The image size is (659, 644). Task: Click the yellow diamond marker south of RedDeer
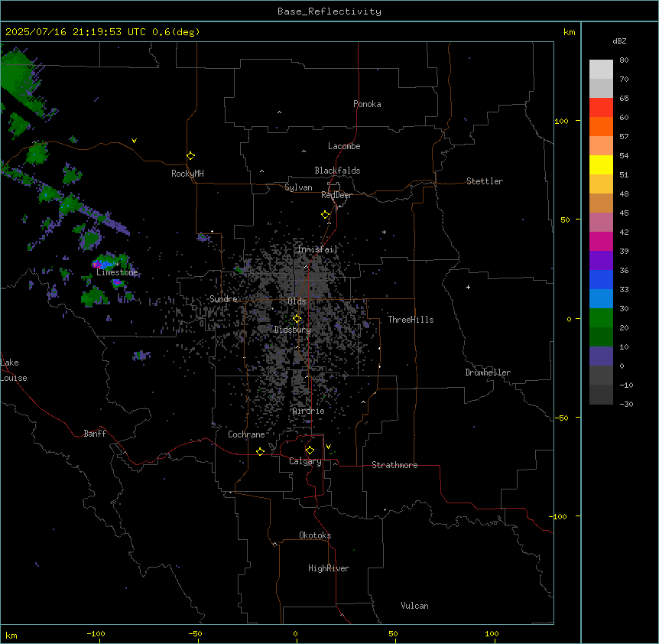[x=326, y=215]
